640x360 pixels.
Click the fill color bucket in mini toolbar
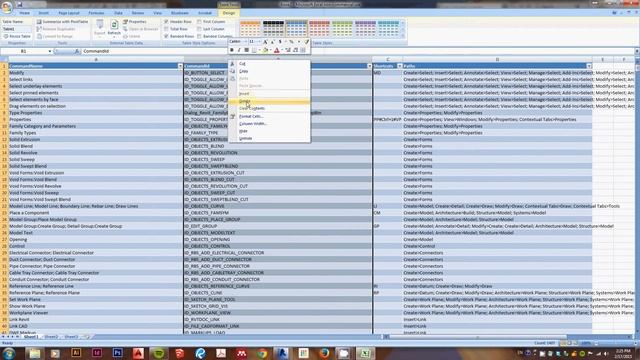point(265,50)
